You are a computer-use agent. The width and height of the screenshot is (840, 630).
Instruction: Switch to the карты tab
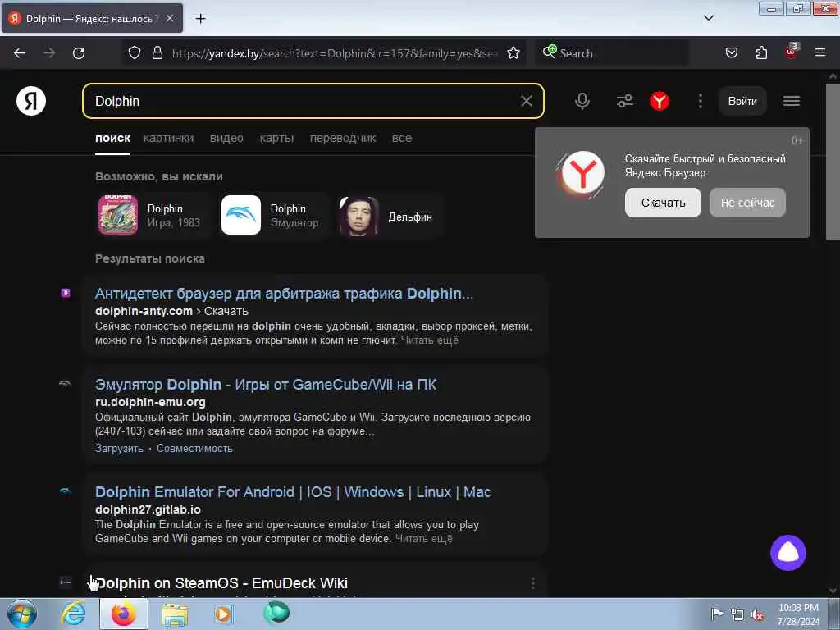(x=276, y=138)
